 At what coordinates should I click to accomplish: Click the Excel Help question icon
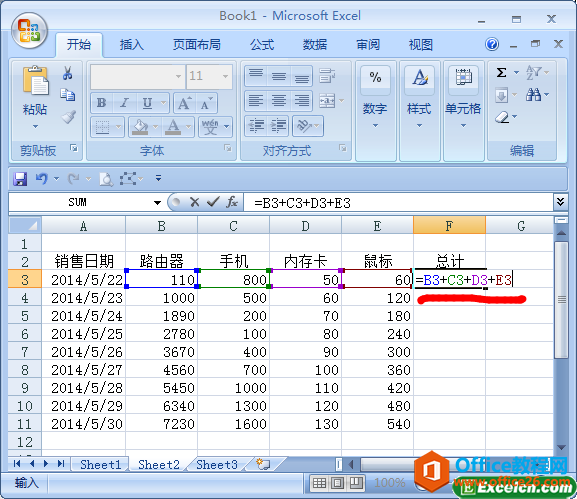tap(492, 45)
